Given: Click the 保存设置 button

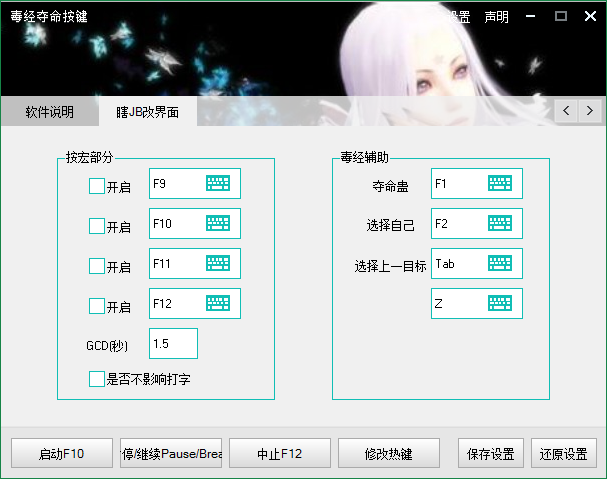Looking at the screenshot, I should pos(490,453).
